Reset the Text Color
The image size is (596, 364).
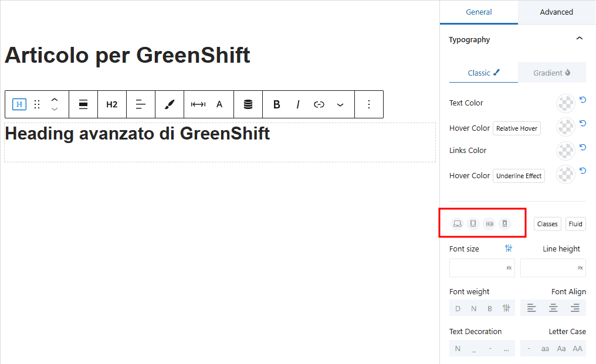pyautogui.click(x=583, y=100)
